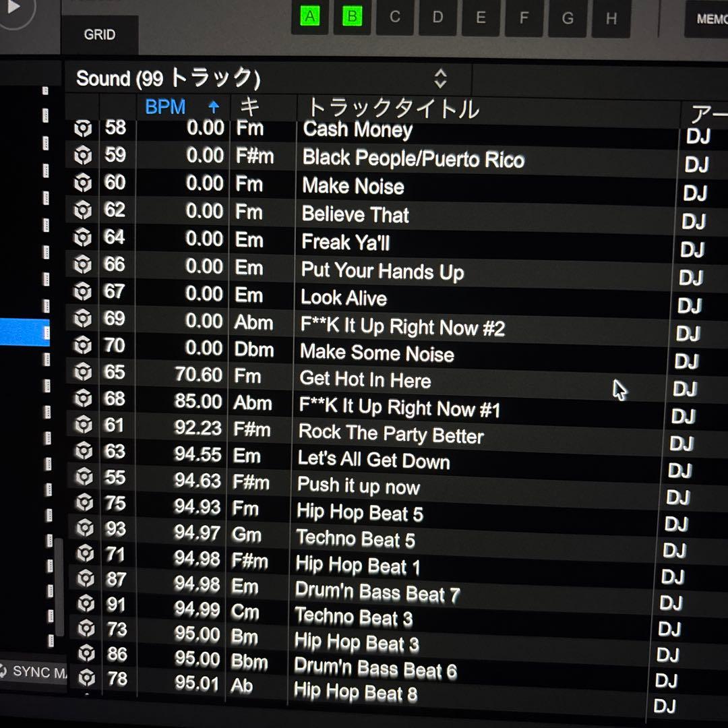
Task: Open the Sound playlist selector chevron
Action: (x=441, y=78)
